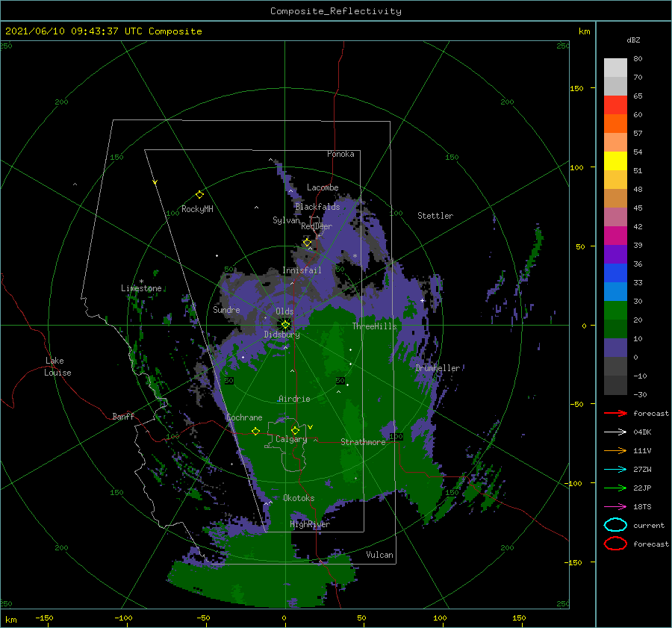Click the orange 111V arrow icon
672x628 pixels.
(615, 450)
